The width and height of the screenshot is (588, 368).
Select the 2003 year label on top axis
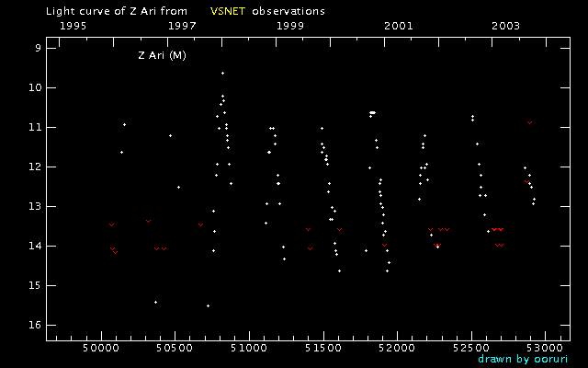tap(505, 26)
